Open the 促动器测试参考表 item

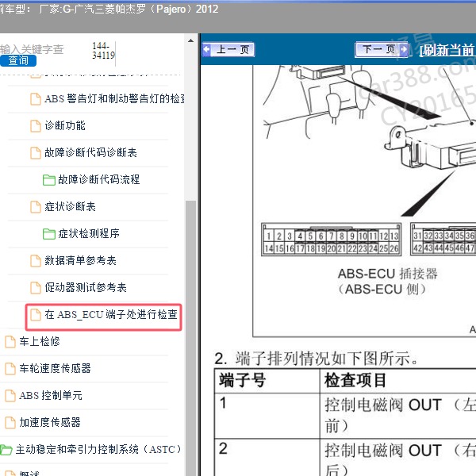(86, 288)
